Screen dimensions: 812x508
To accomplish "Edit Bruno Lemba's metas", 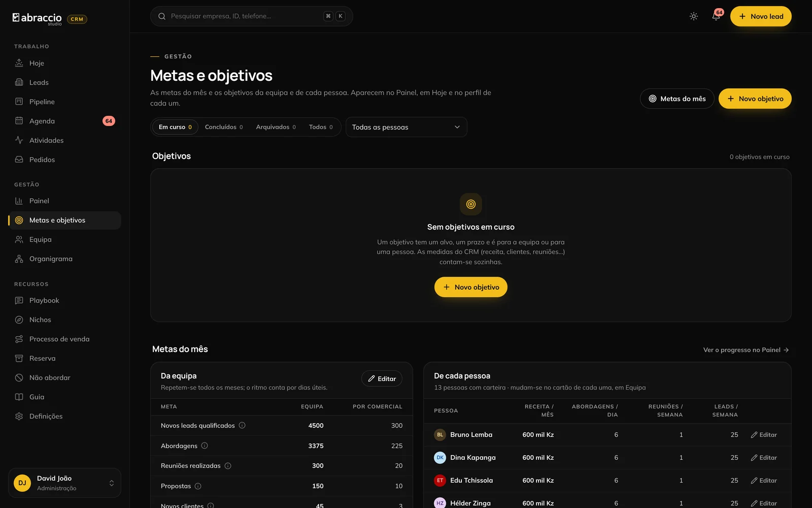I will 764,435.
